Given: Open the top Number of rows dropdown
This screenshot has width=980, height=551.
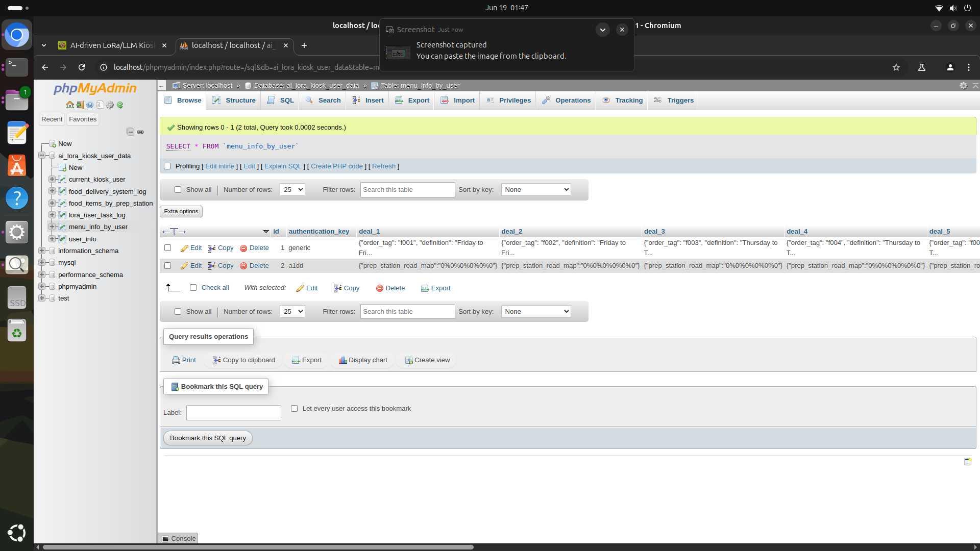Looking at the screenshot, I should 292,190.
